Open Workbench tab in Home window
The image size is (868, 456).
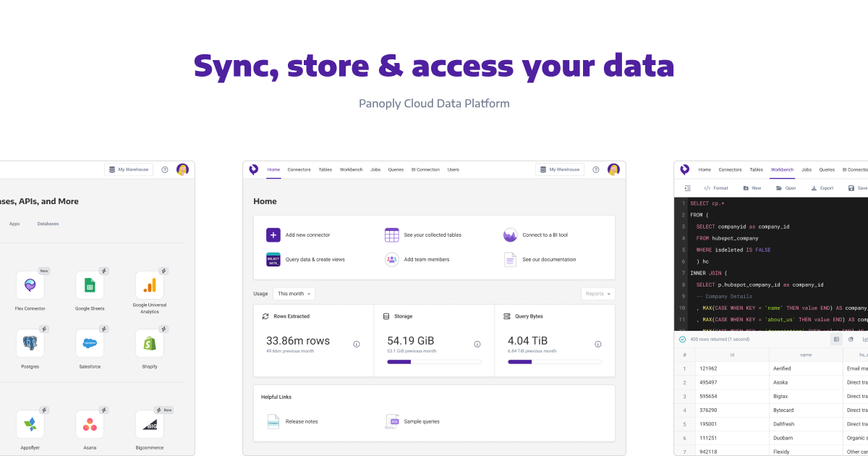[352, 169]
